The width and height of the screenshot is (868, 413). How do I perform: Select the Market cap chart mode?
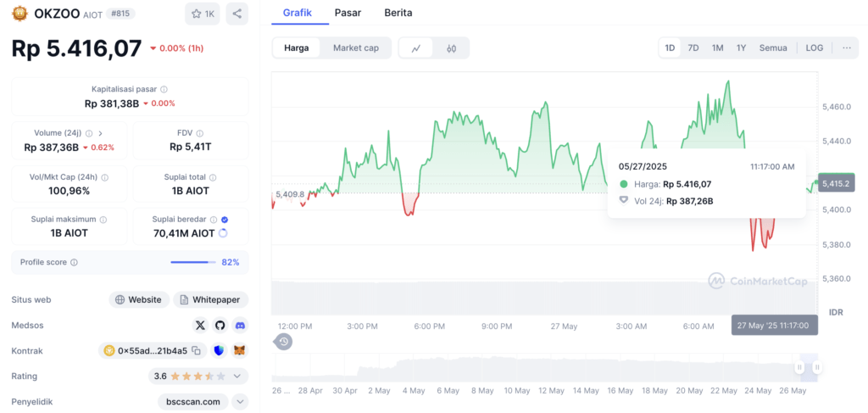(356, 47)
